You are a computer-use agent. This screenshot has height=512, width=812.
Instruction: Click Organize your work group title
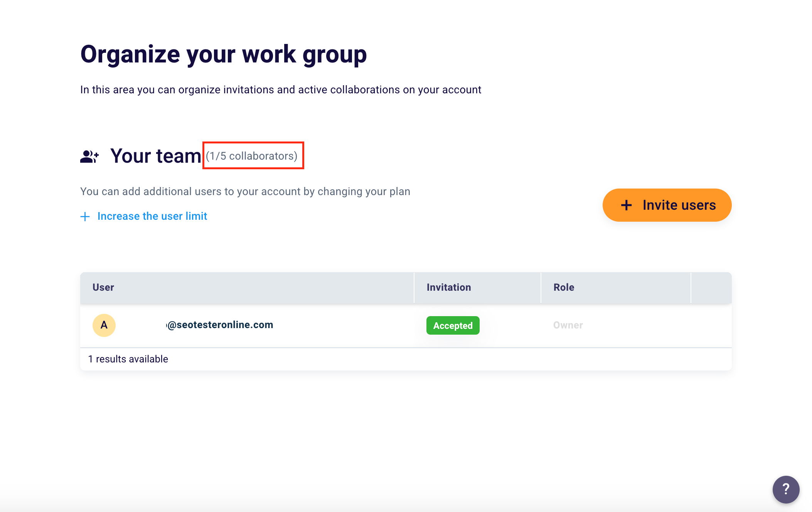click(223, 54)
